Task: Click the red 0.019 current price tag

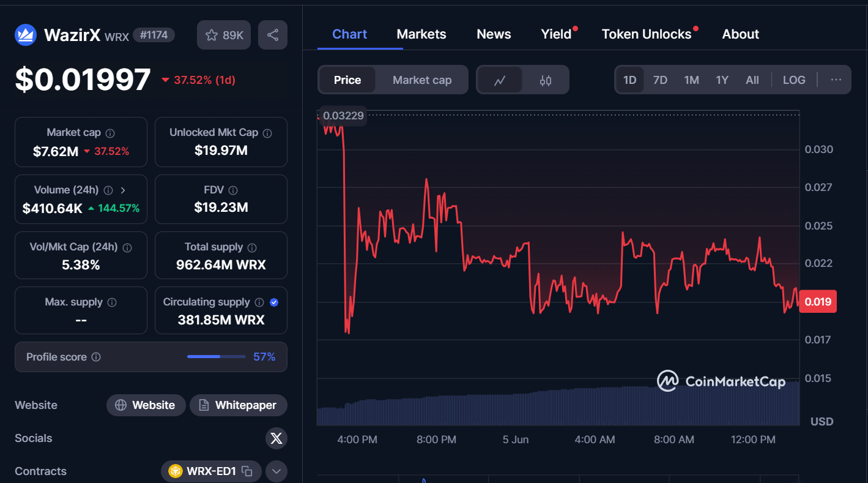Action: [818, 302]
